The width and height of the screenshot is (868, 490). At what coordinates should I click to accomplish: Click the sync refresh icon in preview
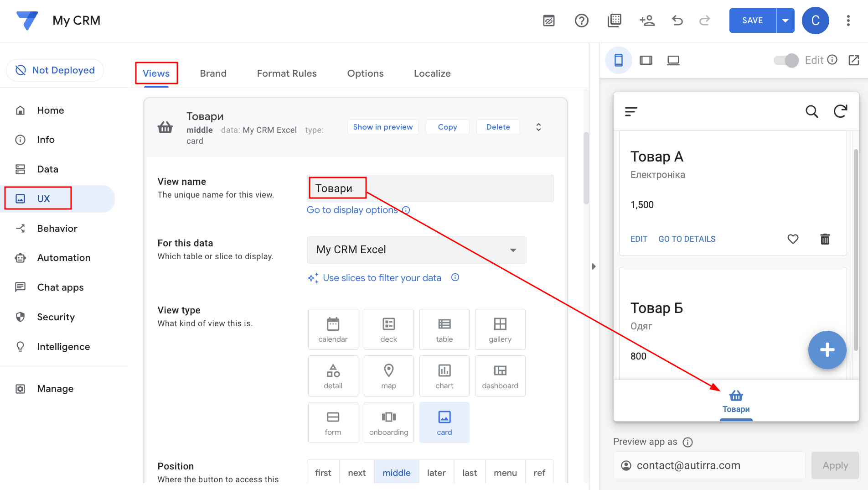(x=841, y=111)
